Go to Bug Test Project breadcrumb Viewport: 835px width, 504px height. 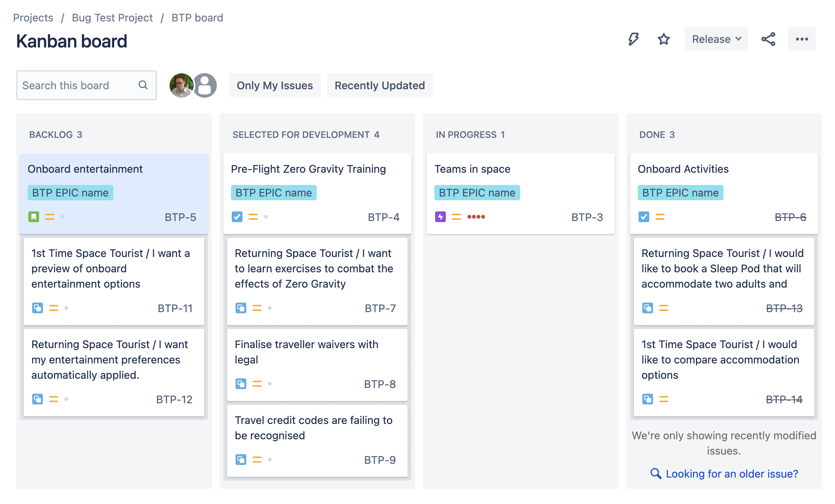[112, 18]
